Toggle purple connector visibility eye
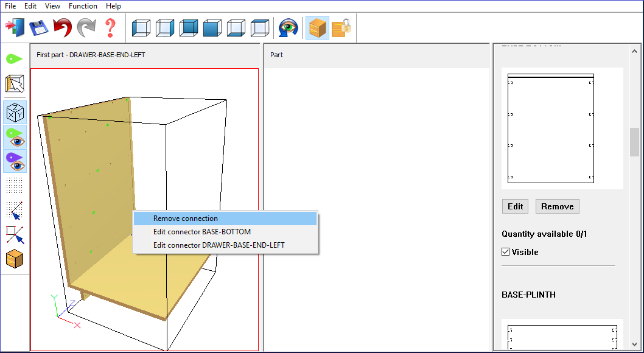Image resolution: width=644 pixels, height=353 pixels. tap(15, 161)
